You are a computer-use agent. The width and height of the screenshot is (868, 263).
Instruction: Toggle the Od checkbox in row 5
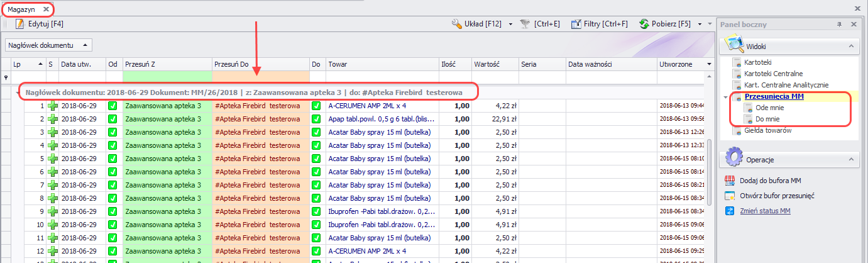click(113, 159)
